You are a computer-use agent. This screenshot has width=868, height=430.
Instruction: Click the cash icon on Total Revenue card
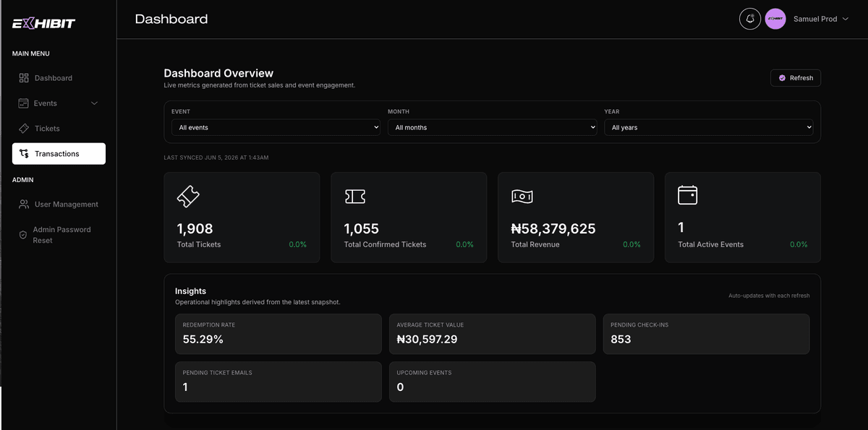[x=522, y=196]
